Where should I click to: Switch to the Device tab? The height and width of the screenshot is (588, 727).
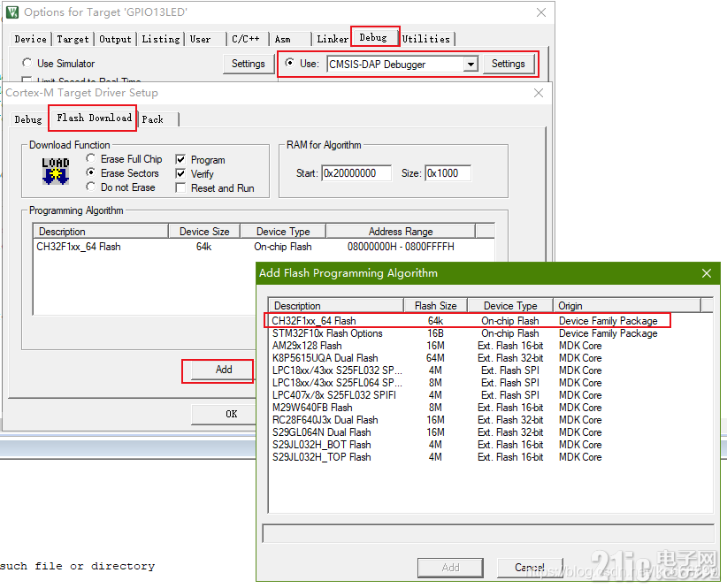[30, 40]
